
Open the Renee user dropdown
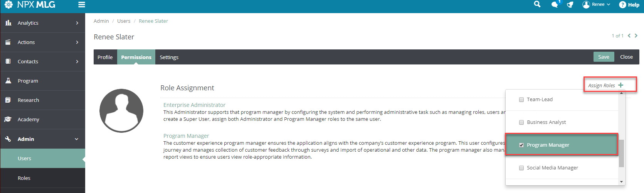(x=597, y=5)
